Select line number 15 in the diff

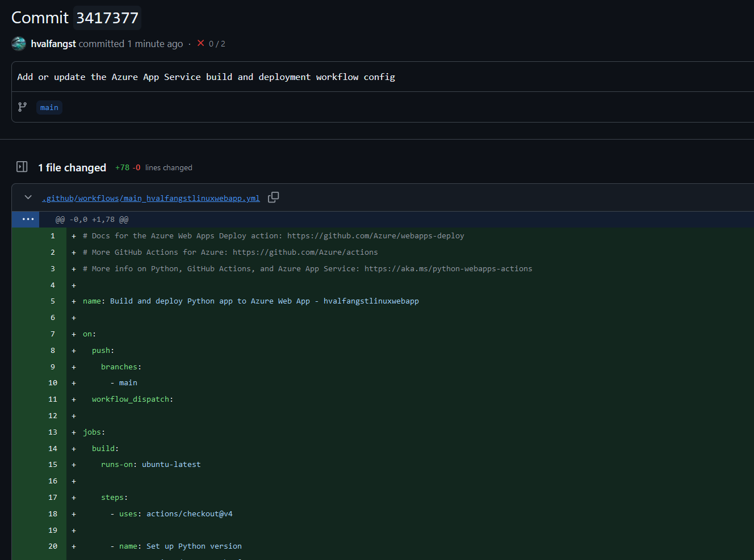[x=53, y=465]
